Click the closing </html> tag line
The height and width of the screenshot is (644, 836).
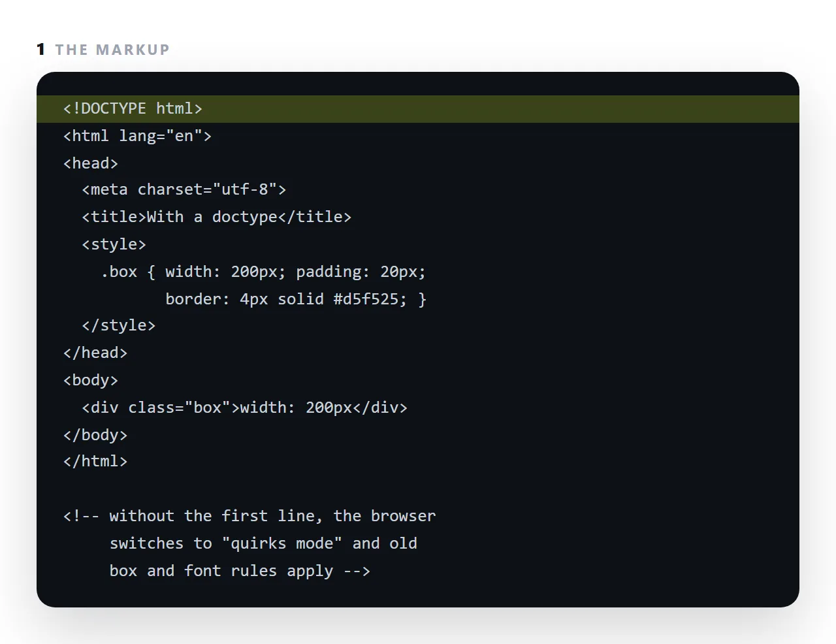pos(95,462)
